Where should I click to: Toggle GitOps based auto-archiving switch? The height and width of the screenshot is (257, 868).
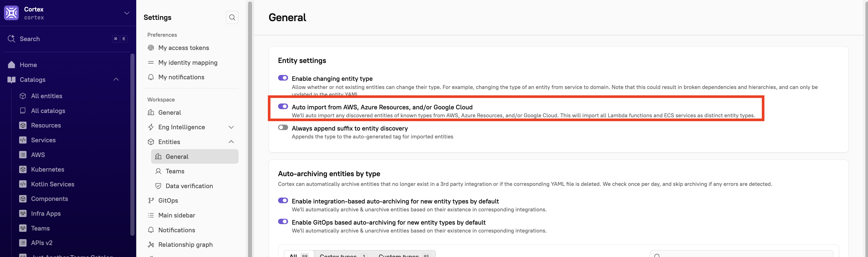click(x=283, y=222)
